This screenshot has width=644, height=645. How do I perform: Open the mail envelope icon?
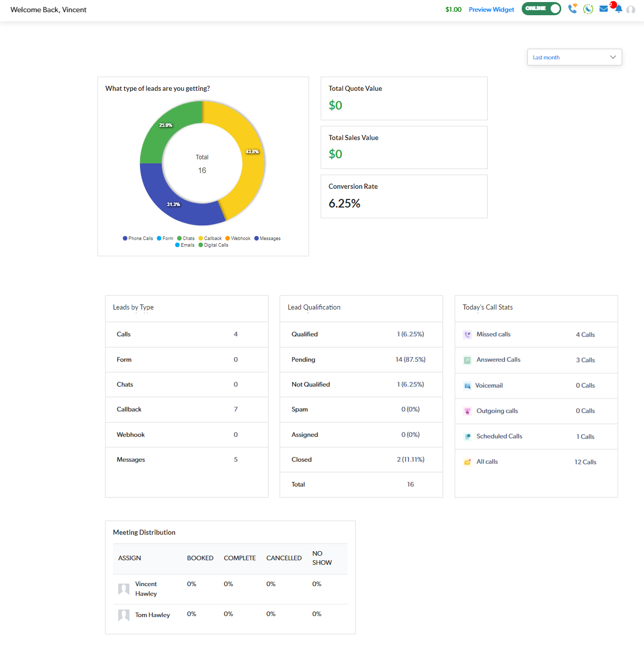click(x=603, y=9)
